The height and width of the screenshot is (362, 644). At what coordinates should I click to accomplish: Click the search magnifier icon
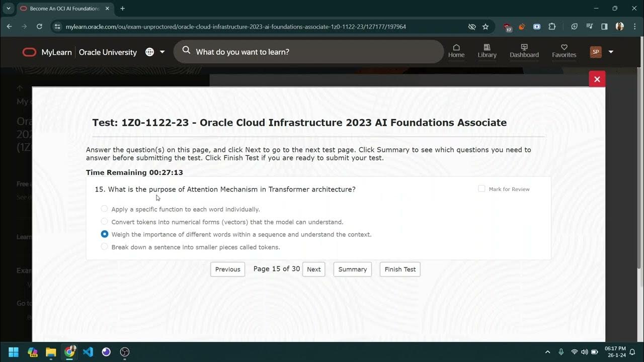(186, 50)
